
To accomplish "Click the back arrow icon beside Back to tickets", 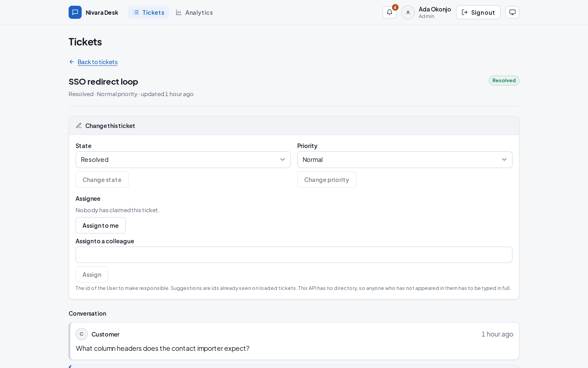I will 72,62.
